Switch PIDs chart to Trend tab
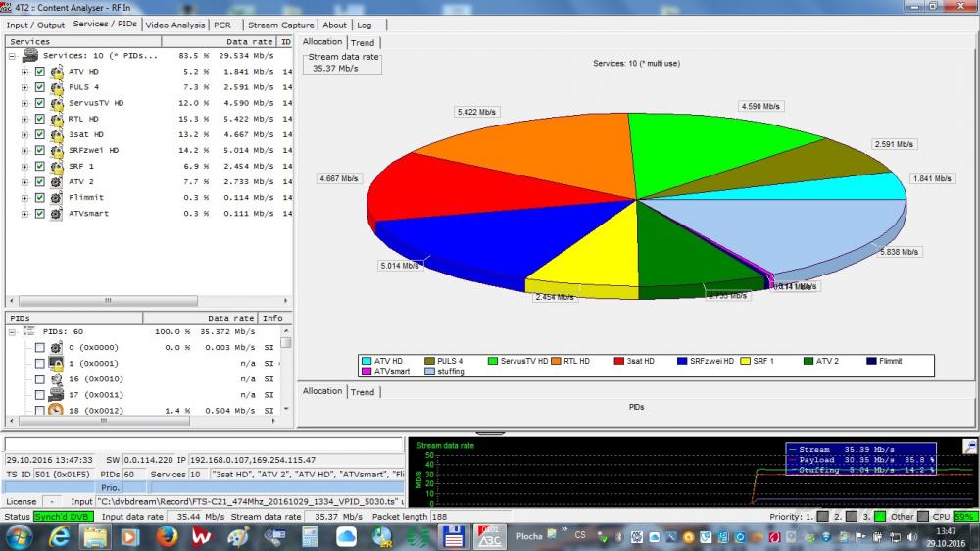Screen dimensions: 980x551 point(363,392)
